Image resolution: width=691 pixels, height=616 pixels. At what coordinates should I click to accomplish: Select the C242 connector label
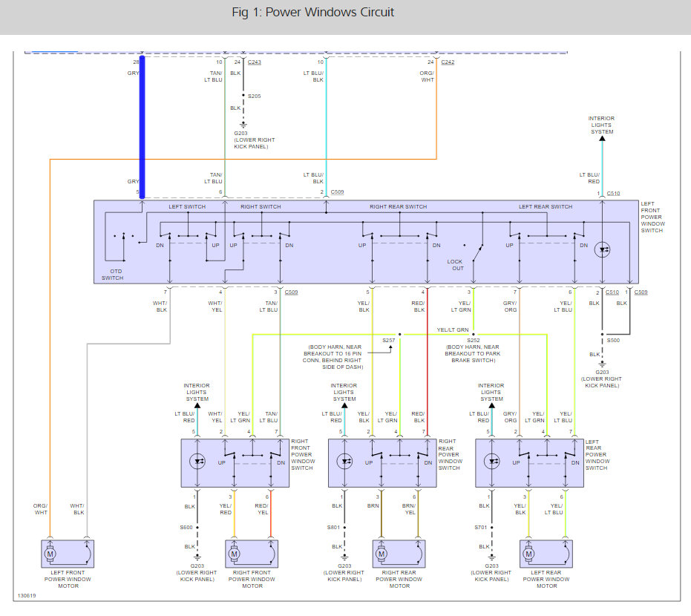pos(448,62)
